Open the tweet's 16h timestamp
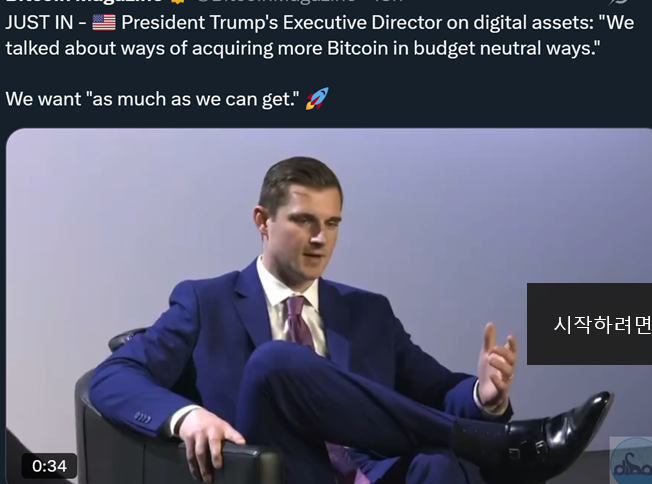 pyautogui.click(x=388, y=1)
